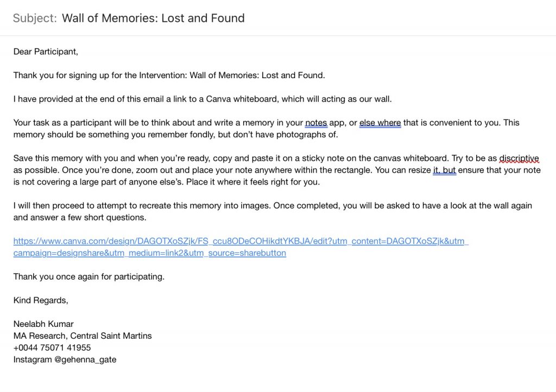Open the Canva whiteboard link

coord(241,242)
